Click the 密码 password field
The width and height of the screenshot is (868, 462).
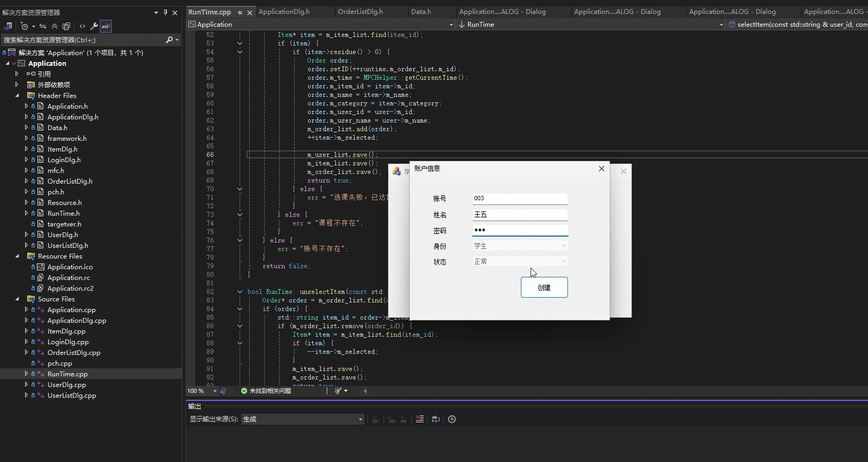point(520,230)
